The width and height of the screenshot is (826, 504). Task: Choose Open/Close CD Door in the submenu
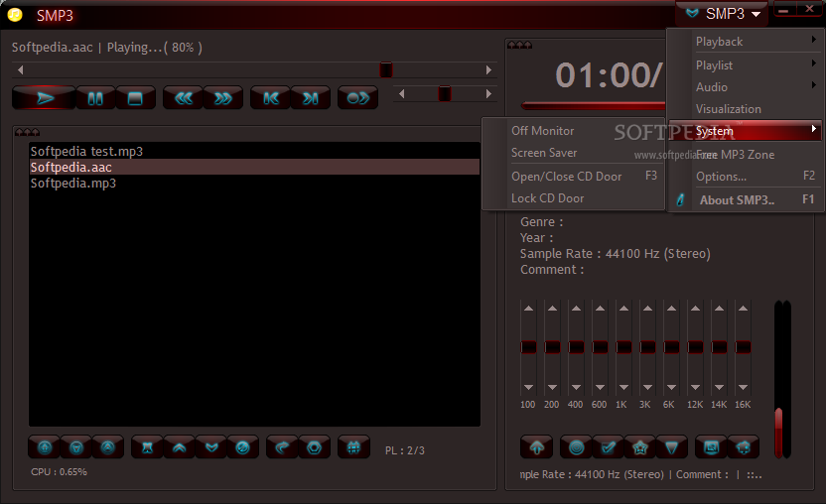click(x=573, y=177)
